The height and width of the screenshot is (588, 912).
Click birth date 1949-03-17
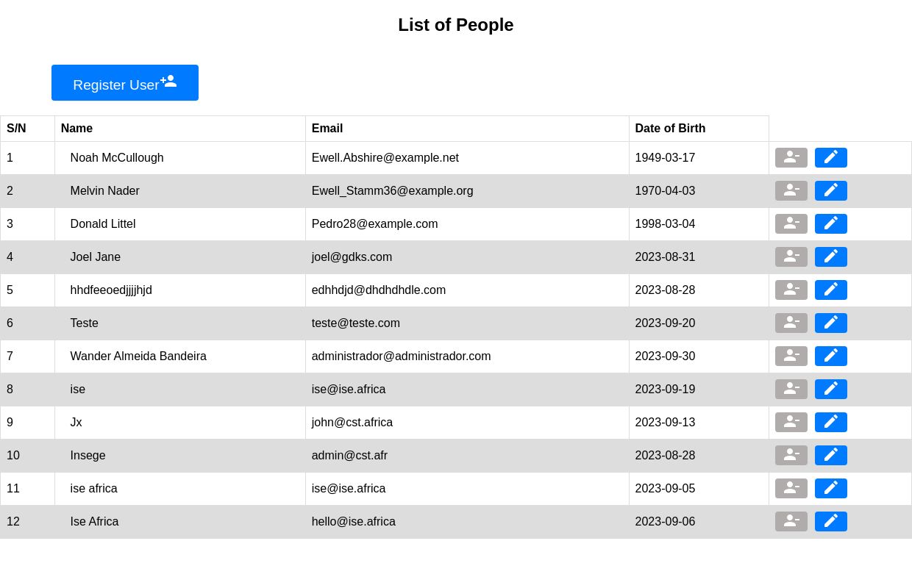(665, 158)
